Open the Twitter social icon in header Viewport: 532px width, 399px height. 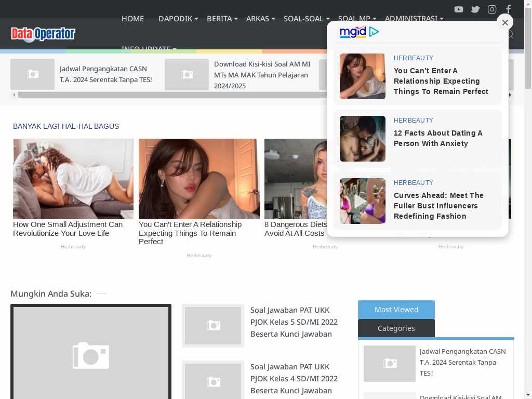click(x=475, y=9)
